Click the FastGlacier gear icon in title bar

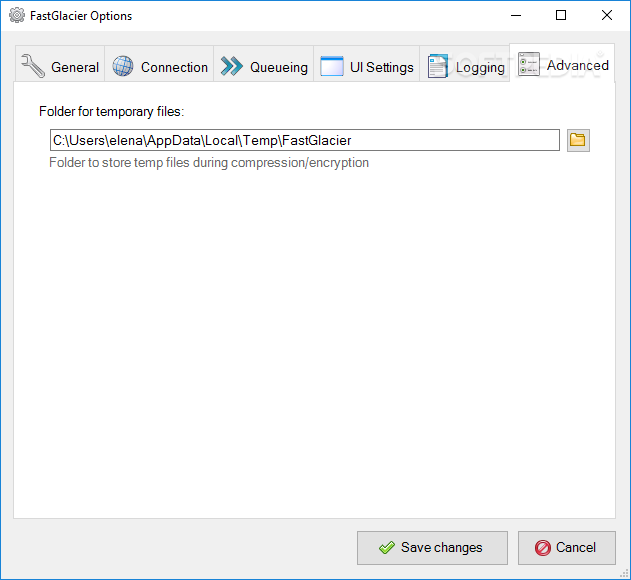click(17, 16)
